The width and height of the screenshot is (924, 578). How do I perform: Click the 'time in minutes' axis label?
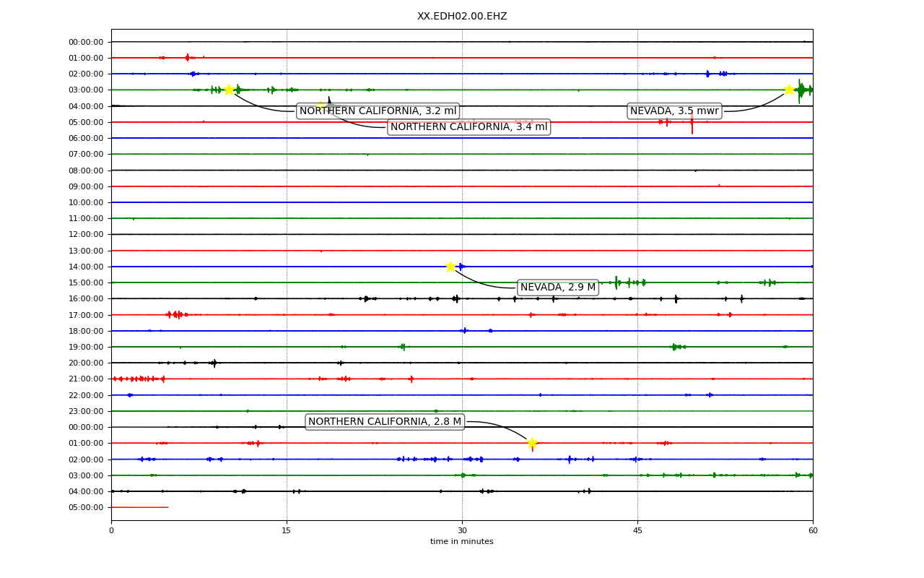click(x=462, y=542)
